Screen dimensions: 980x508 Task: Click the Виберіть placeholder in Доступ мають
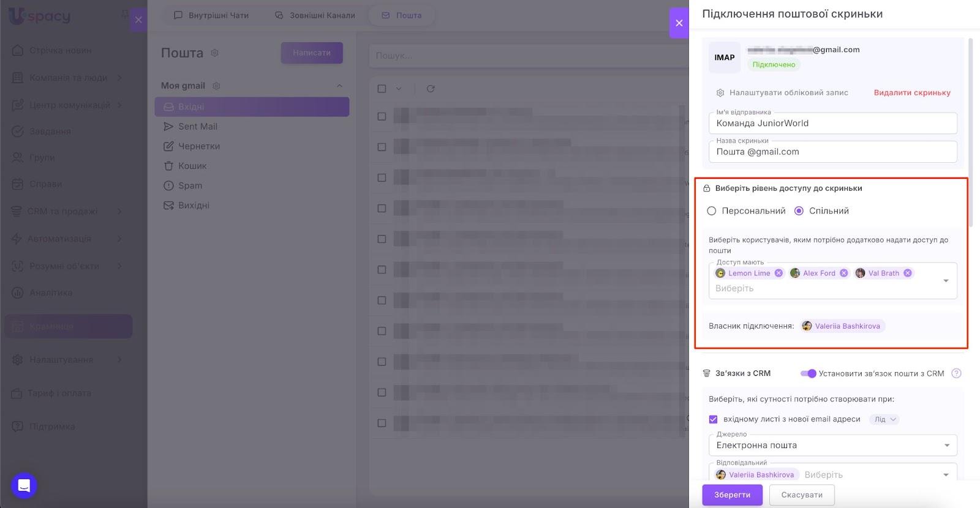[x=734, y=288]
